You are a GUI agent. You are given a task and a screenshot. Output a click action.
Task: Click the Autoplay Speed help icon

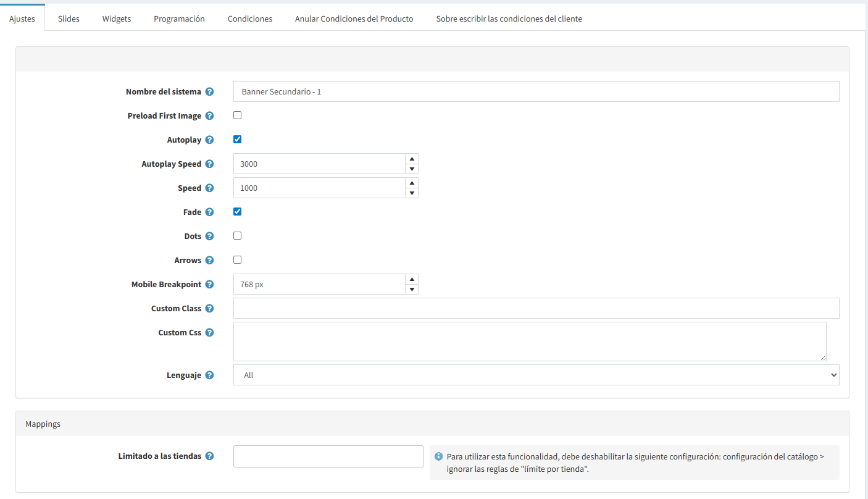209,164
